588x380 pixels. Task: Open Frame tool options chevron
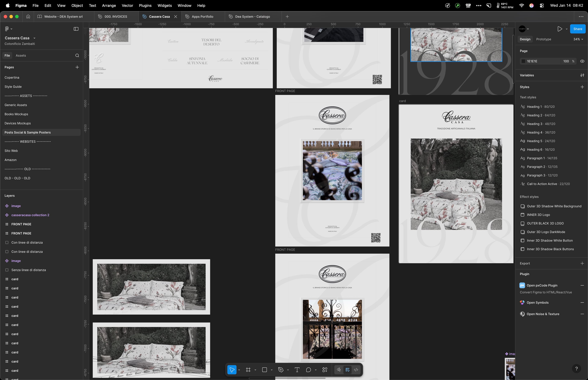click(255, 370)
